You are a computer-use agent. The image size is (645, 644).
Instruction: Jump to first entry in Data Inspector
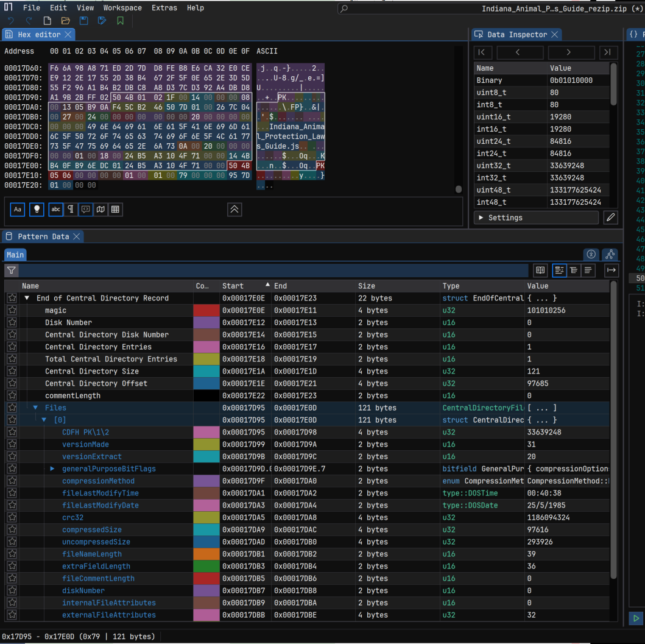[482, 52]
